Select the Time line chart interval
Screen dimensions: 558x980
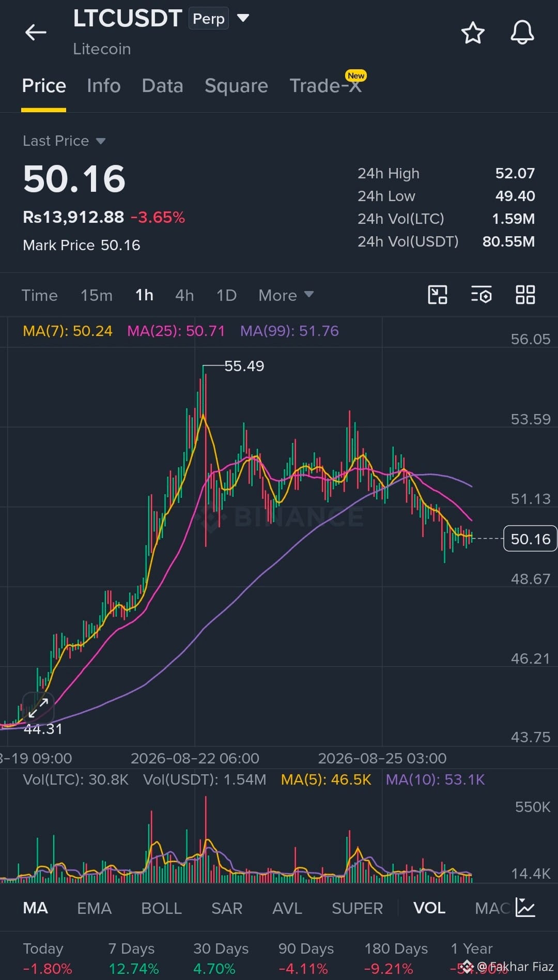[39, 295]
